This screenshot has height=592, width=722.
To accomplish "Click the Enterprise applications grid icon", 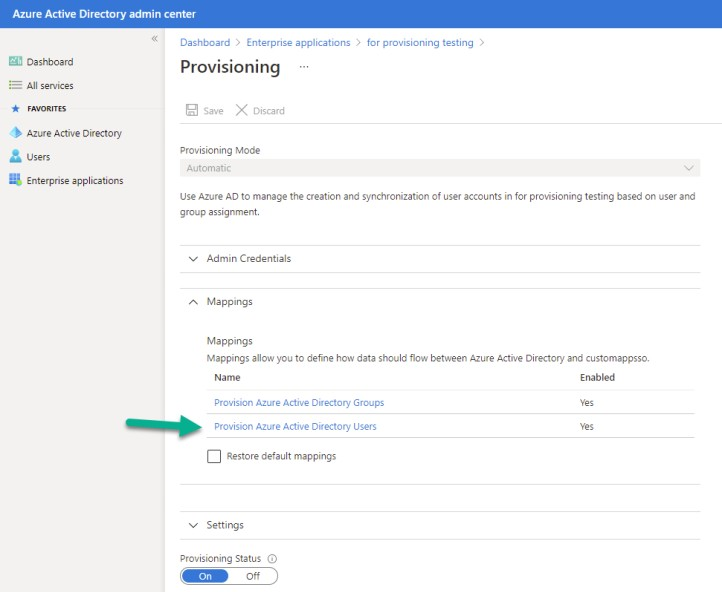I will [15, 180].
